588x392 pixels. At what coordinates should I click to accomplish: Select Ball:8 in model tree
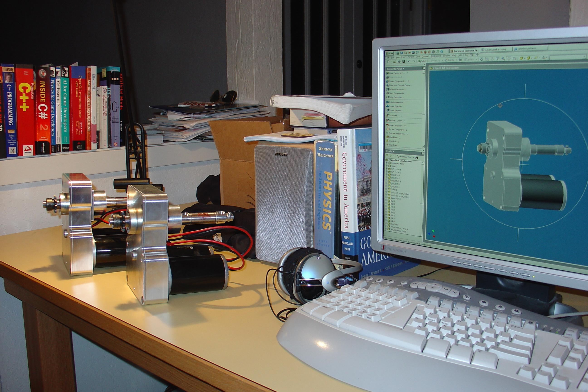click(x=391, y=221)
